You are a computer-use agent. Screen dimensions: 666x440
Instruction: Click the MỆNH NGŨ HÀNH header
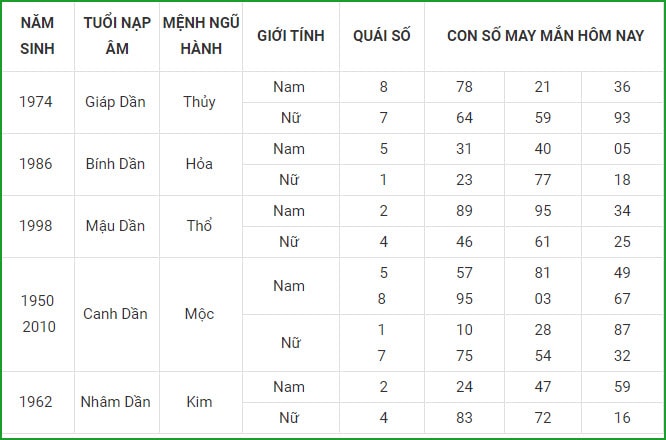pyautogui.click(x=201, y=36)
